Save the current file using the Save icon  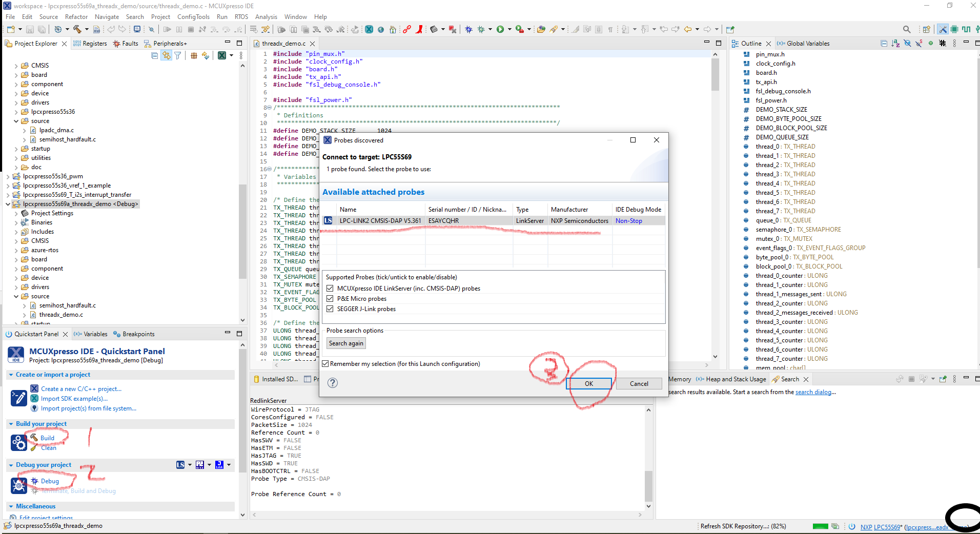pyautogui.click(x=29, y=29)
